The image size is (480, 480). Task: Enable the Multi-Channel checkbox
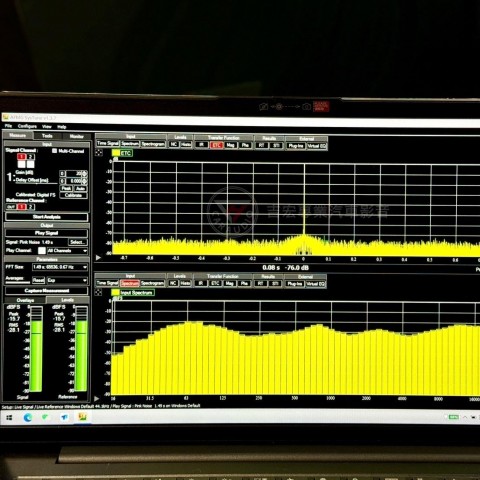(55, 151)
